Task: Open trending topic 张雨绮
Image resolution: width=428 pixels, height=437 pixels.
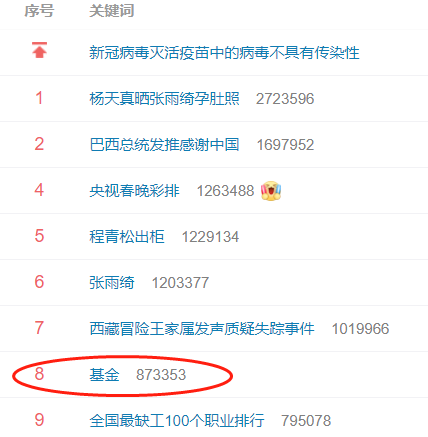Action: pyautogui.click(x=112, y=283)
